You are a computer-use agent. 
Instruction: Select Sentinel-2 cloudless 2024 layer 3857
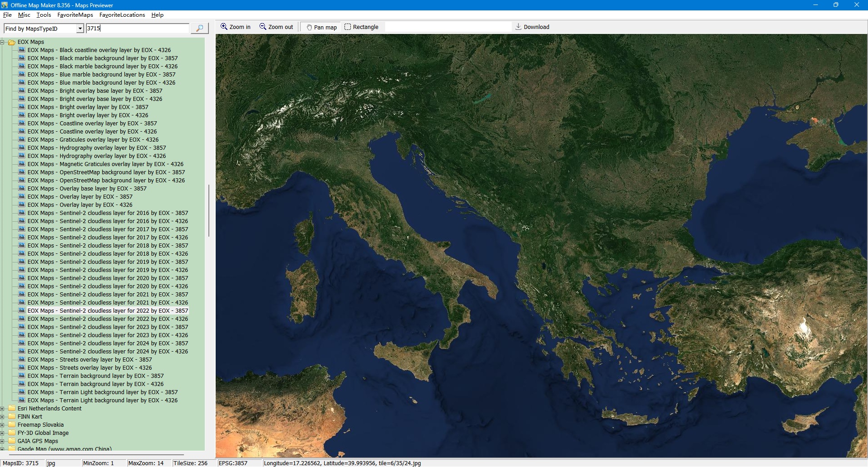pyautogui.click(x=108, y=343)
